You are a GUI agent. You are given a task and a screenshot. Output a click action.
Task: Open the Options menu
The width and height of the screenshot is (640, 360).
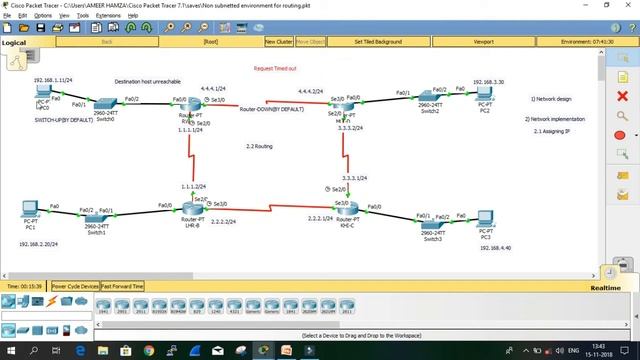point(43,16)
